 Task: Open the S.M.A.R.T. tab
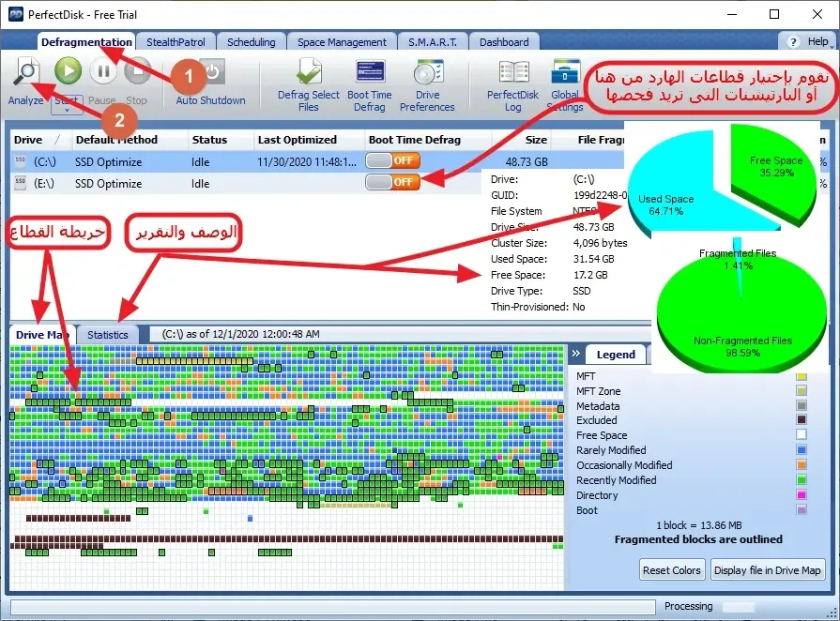coord(433,42)
